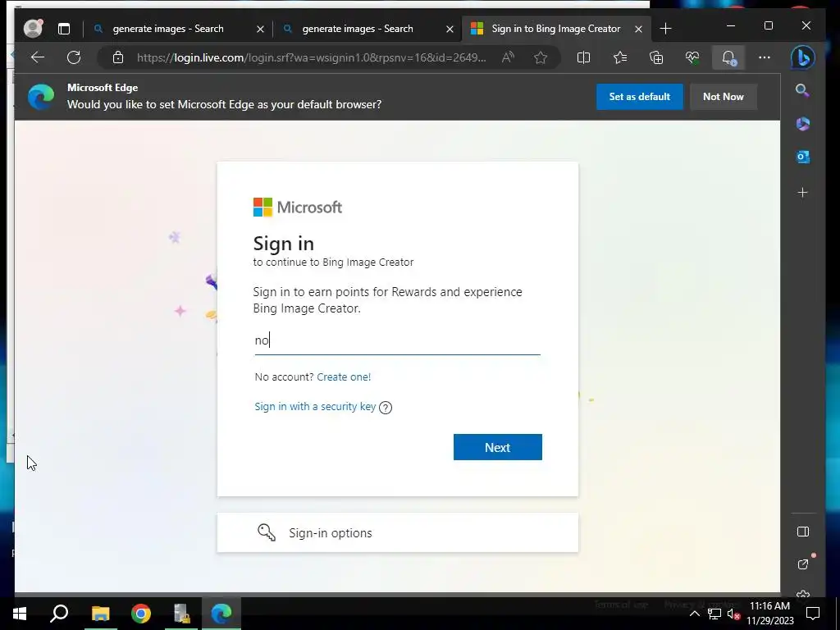Open the Windows Start menu
Viewport: 840px width, 630px height.
coord(20,614)
